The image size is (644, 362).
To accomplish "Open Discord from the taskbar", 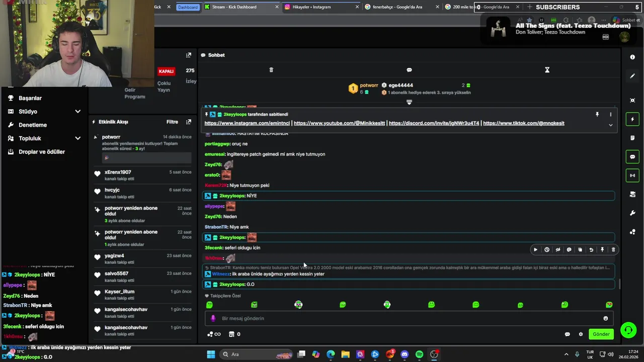I will click(x=405, y=354).
